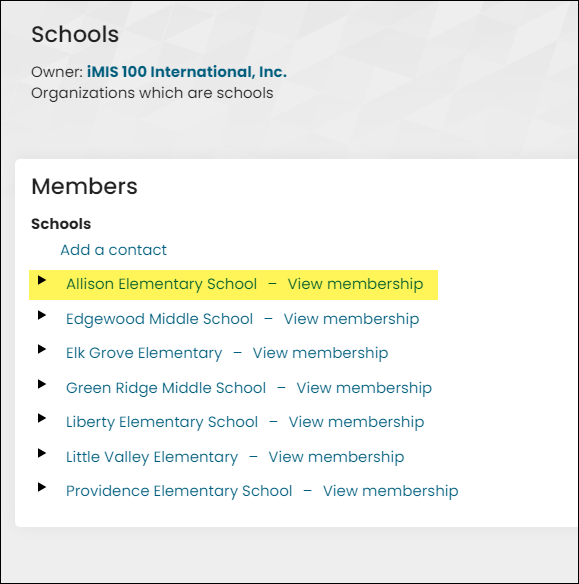Expand the Edgewood Middle School row

pos(42,315)
